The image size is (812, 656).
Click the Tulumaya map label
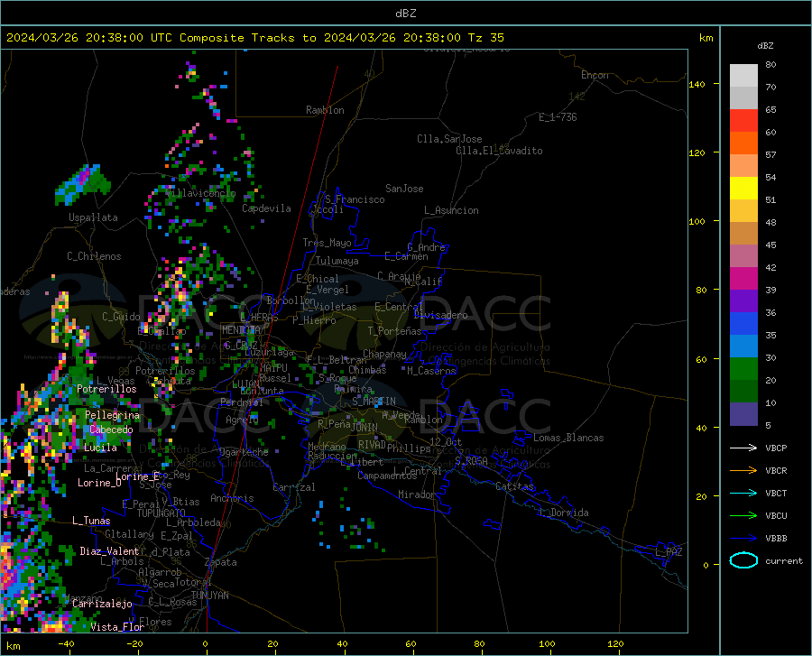[337, 261]
